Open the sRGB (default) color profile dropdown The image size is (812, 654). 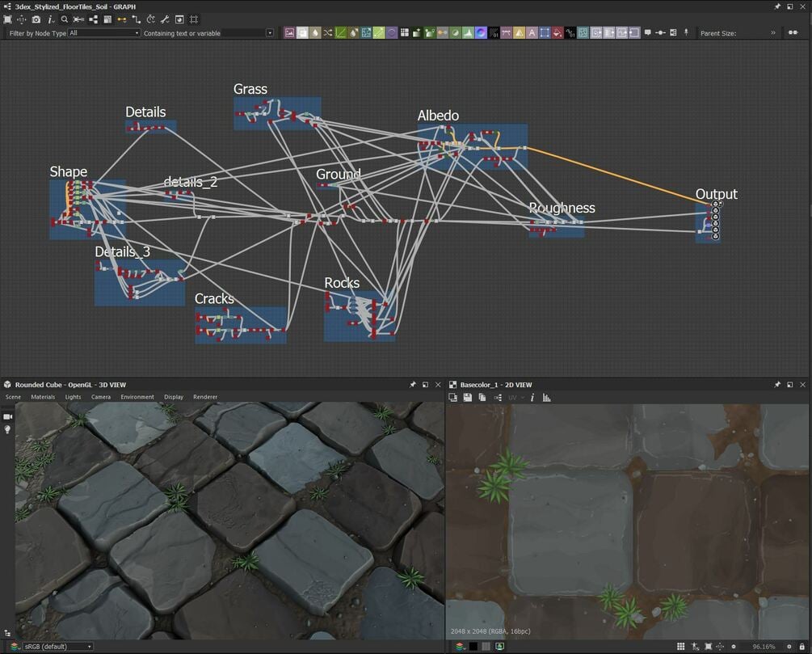click(58, 647)
